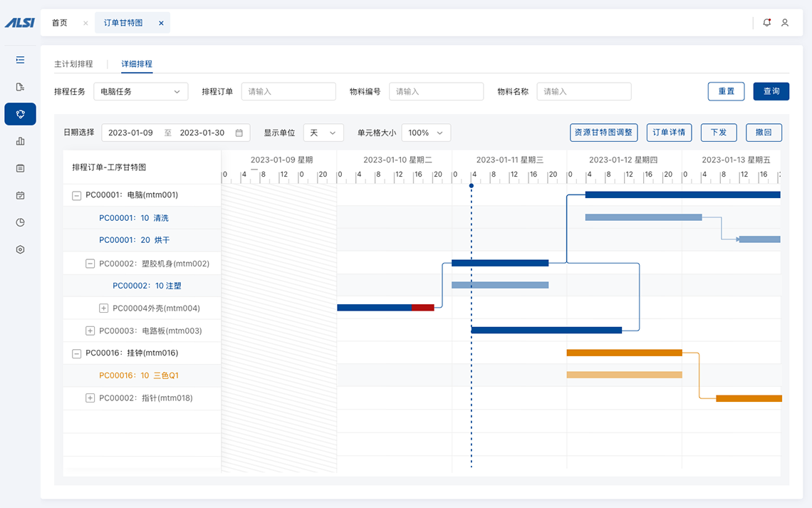The height and width of the screenshot is (508, 812).
Task: Click the 查询 button
Action: (771, 91)
